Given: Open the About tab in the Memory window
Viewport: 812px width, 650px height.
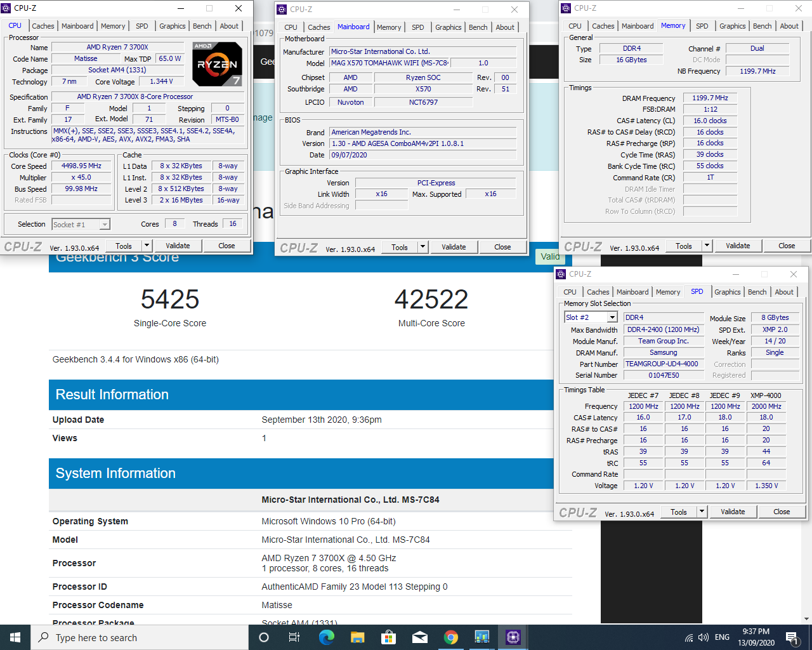Looking at the screenshot, I should (789, 26).
